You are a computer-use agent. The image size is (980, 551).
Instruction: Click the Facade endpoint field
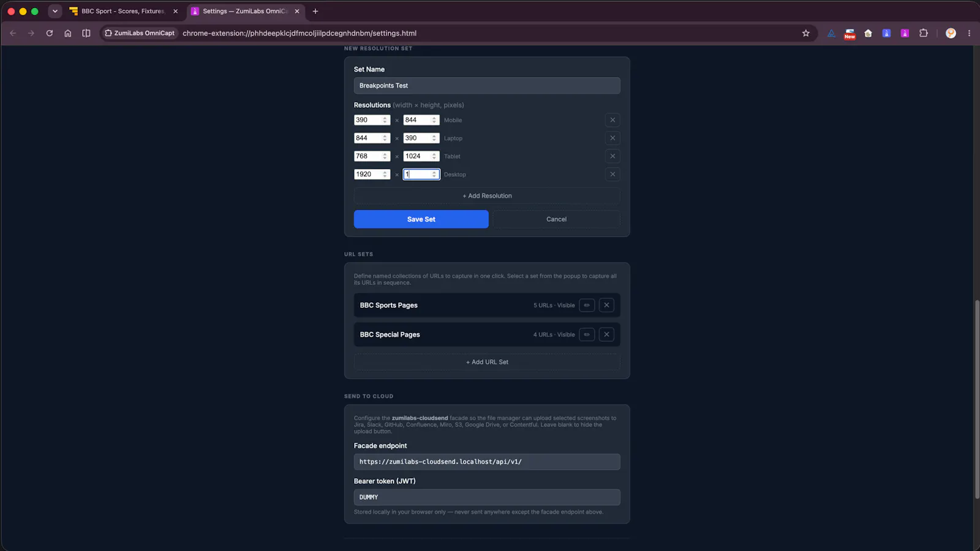tap(487, 462)
